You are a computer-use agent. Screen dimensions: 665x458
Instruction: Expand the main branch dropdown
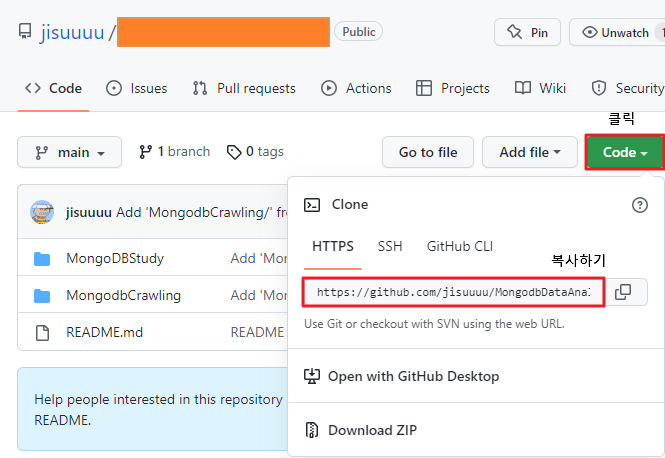[70, 152]
